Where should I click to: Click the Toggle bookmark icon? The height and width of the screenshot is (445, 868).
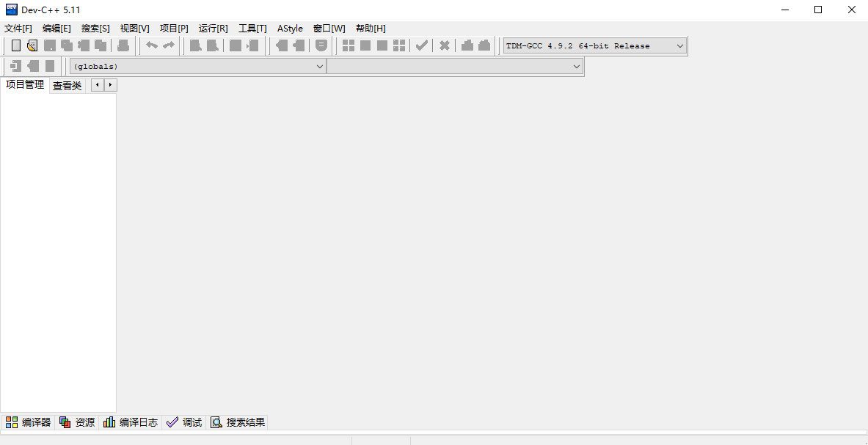(33, 66)
